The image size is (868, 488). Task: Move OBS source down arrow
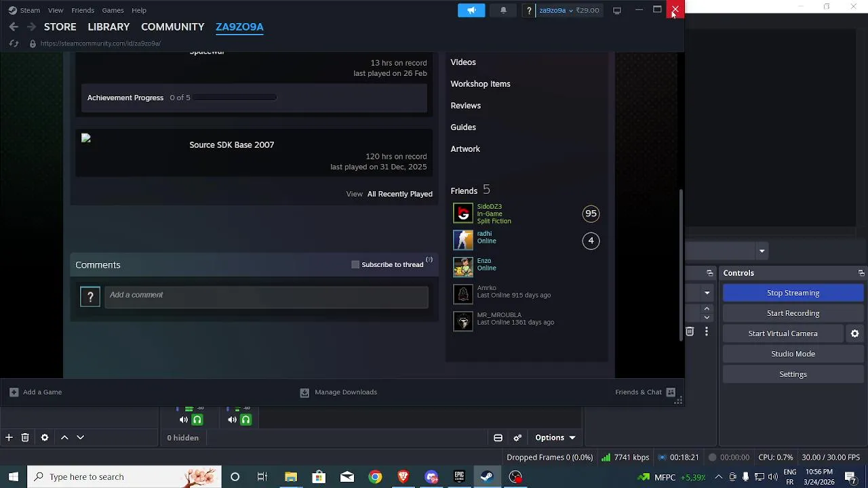pos(80,437)
